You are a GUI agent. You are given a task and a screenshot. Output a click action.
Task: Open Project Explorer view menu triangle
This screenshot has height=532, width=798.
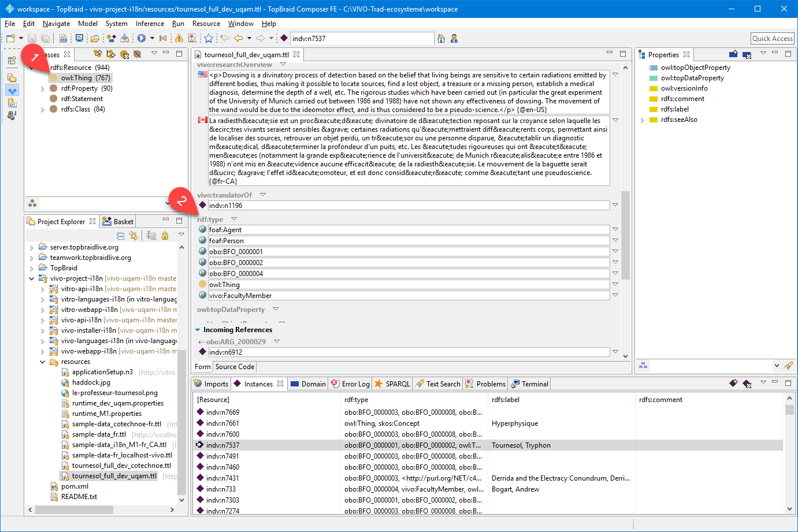pos(181,235)
